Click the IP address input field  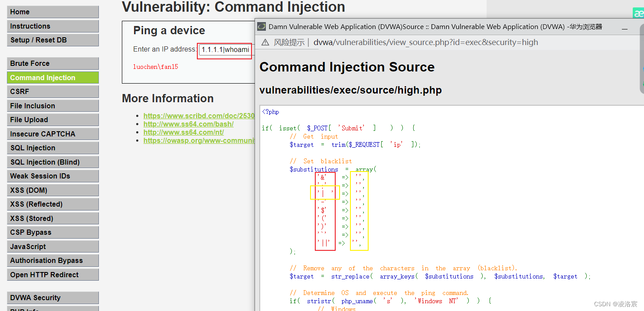pos(225,50)
